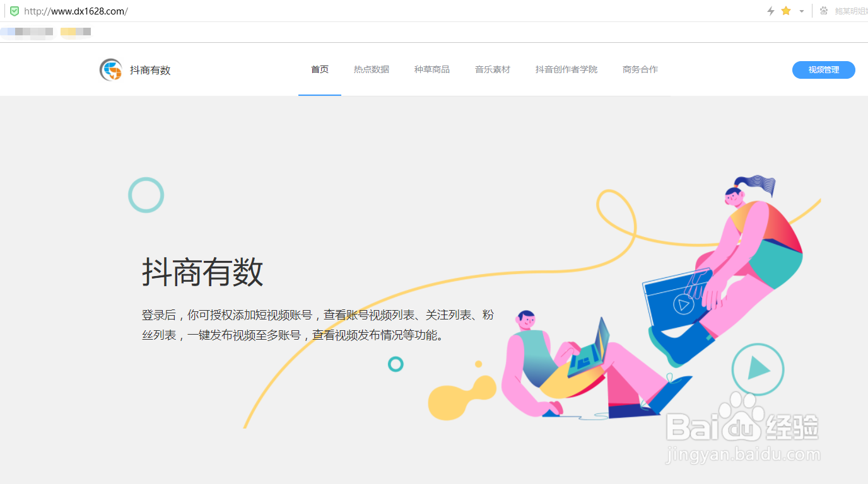Click the 抖商有数 heading on the banner

coord(202,272)
